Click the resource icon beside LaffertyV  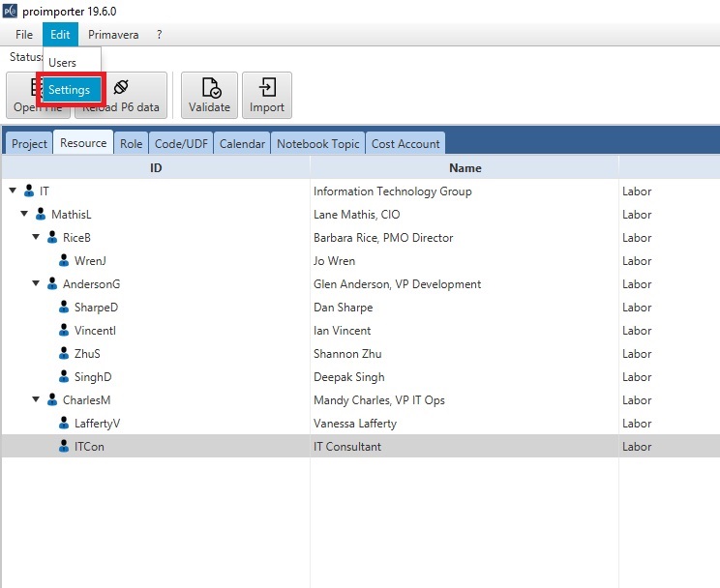click(64, 424)
